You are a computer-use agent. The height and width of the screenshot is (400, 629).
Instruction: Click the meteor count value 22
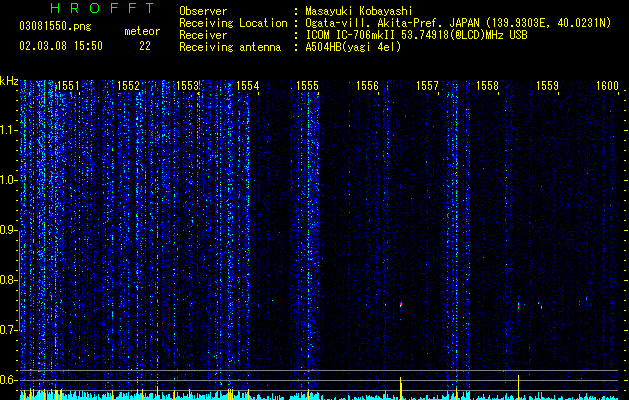click(145, 46)
